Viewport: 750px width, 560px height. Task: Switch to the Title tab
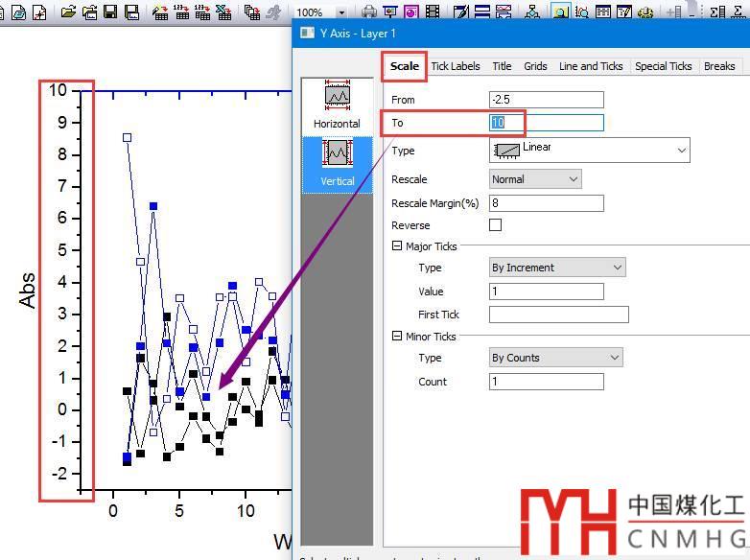[x=502, y=66]
